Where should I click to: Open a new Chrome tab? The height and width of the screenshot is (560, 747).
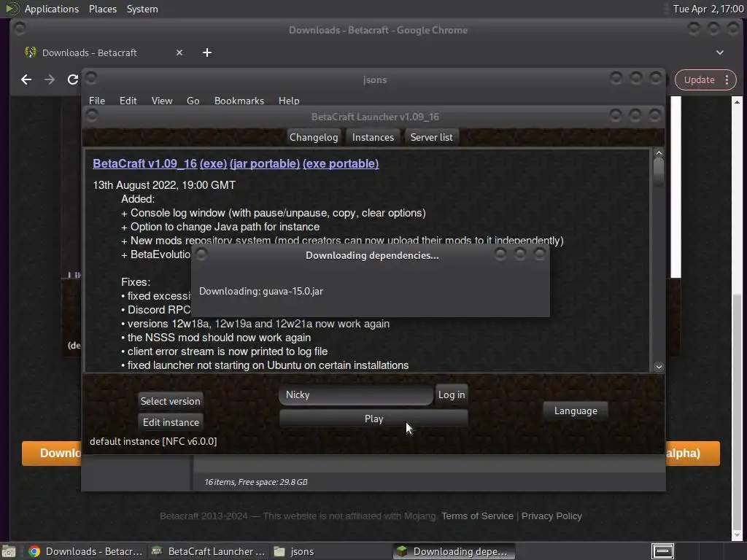point(206,52)
